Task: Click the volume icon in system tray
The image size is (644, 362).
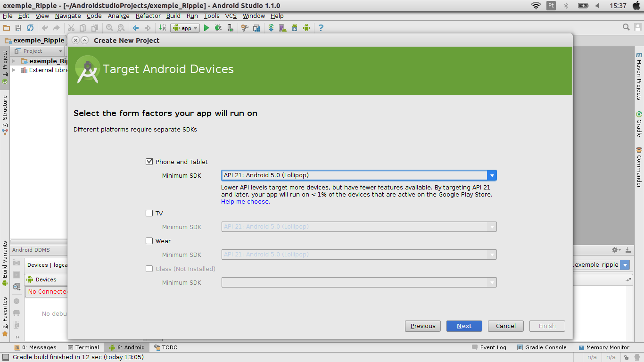Action: [x=597, y=6]
